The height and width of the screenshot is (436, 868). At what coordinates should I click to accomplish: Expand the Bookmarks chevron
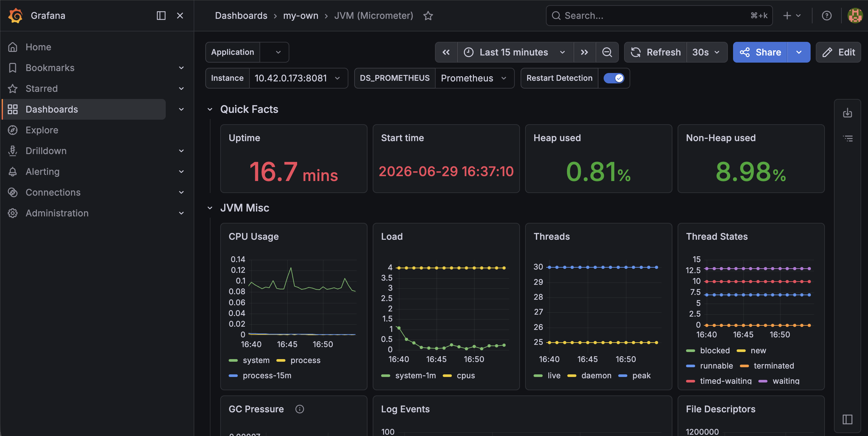point(181,68)
